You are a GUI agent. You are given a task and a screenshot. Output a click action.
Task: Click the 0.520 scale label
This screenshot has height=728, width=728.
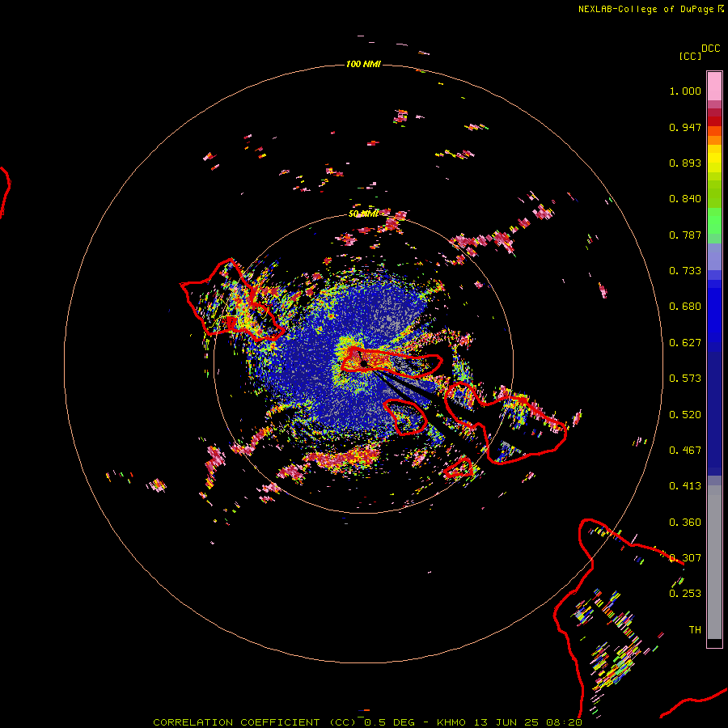[x=685, y=415]
